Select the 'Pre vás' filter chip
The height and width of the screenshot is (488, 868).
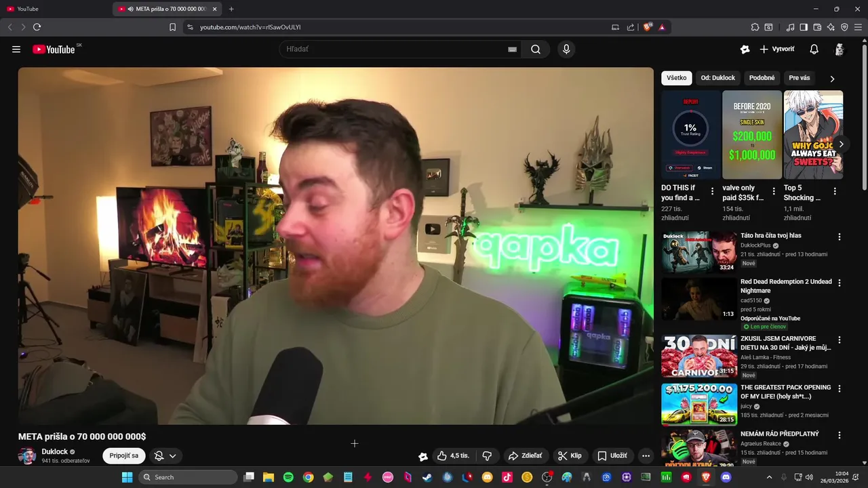800,78
